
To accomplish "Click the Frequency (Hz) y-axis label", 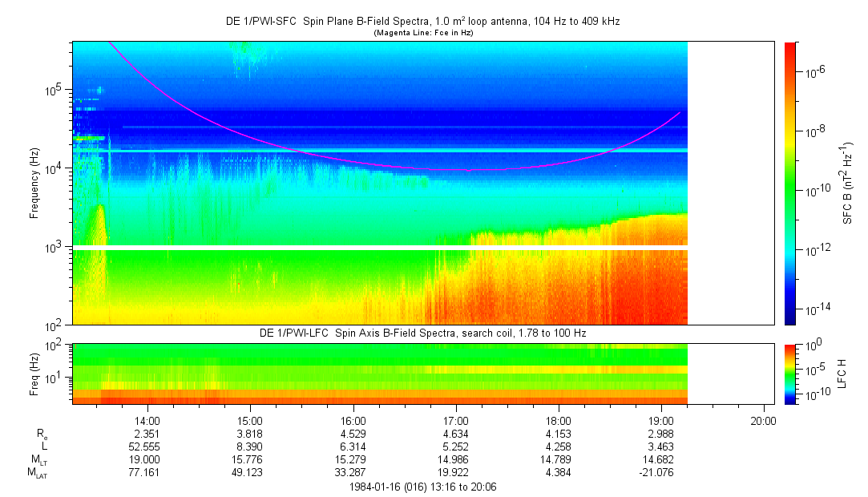I will click(34, 183).
